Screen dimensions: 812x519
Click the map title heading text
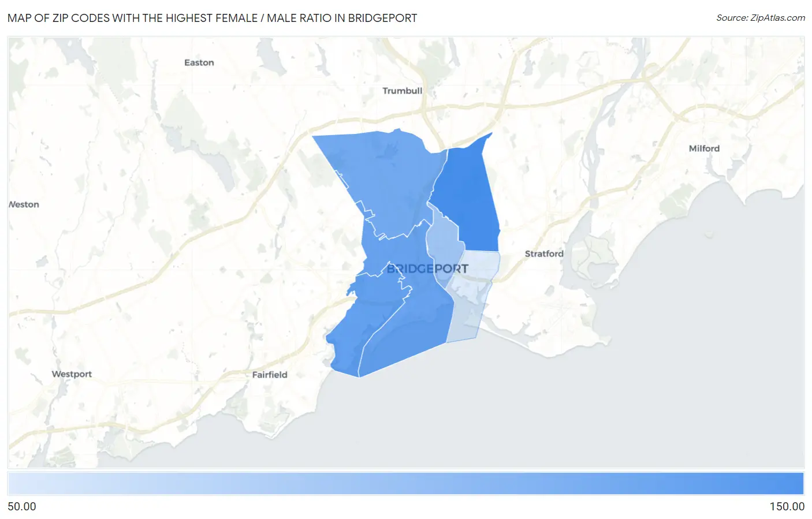[212, 18]
